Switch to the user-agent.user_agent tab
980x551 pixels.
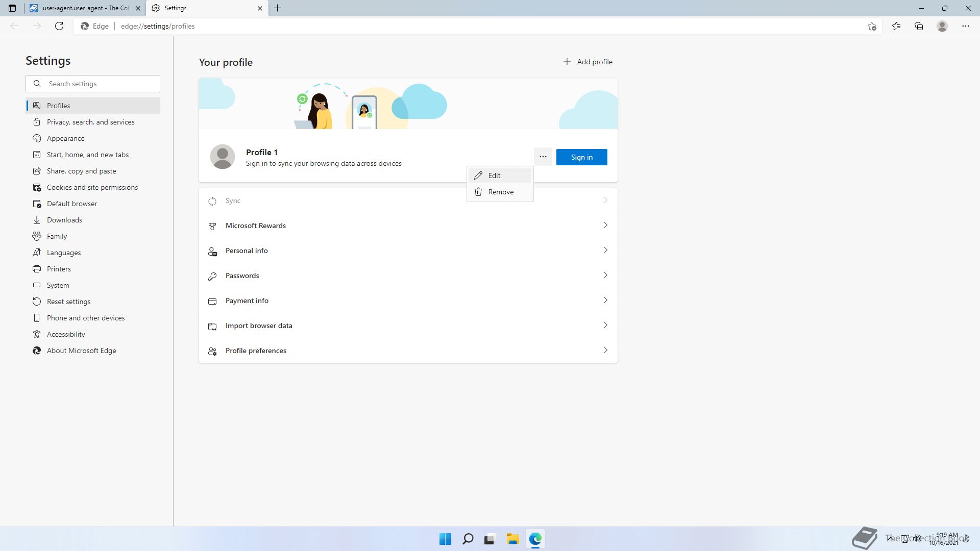pos(85,8)
